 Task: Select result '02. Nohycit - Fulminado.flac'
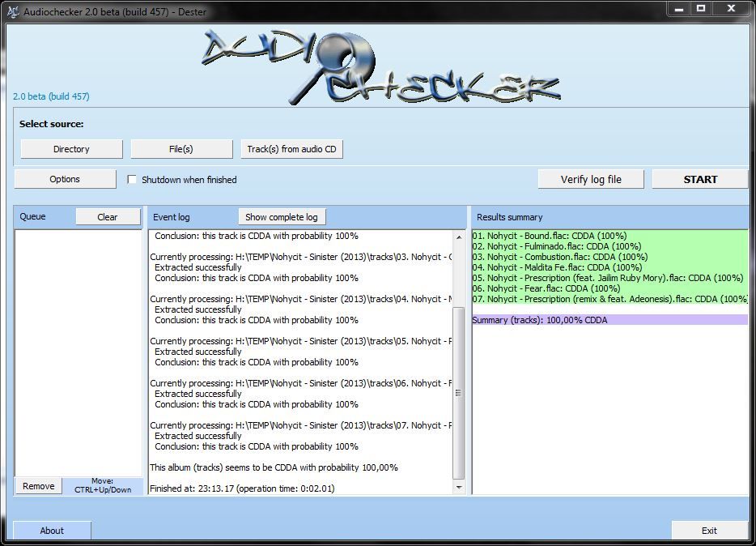(610, 246)
